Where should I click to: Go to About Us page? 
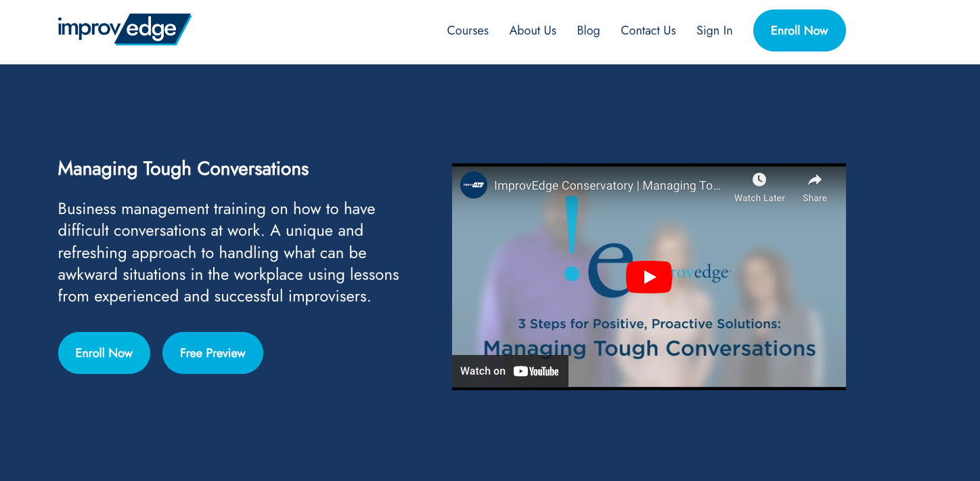coord(533,30)
